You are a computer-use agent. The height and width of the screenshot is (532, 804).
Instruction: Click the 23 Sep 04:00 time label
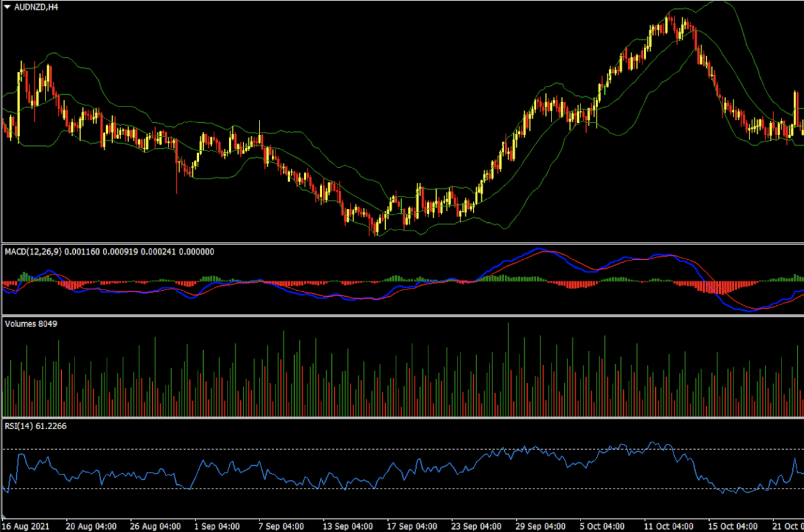pyautogui.click(x=476, y=526)
